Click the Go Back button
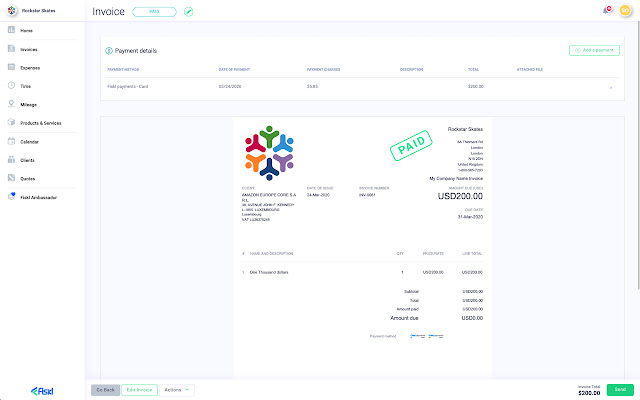Viewport: 640px width, 400px height. click(x=105, y=390)
